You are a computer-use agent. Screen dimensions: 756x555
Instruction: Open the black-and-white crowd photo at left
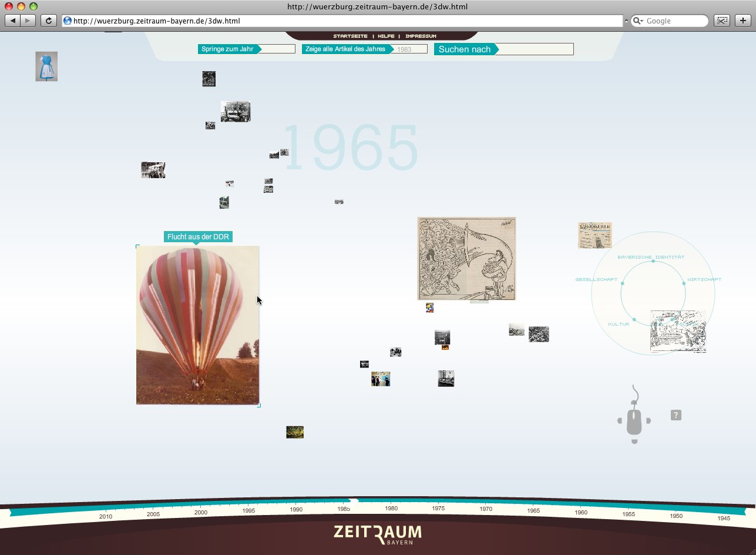153,170
